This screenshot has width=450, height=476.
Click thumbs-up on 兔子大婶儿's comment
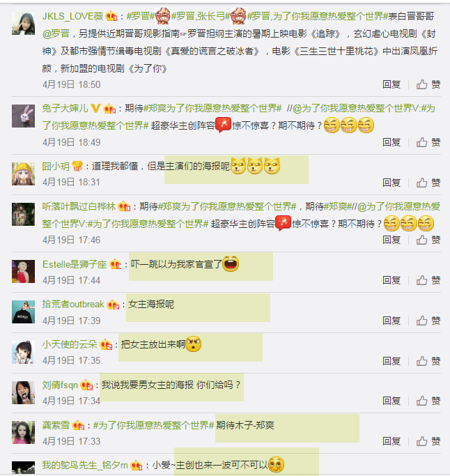point(421,142)
